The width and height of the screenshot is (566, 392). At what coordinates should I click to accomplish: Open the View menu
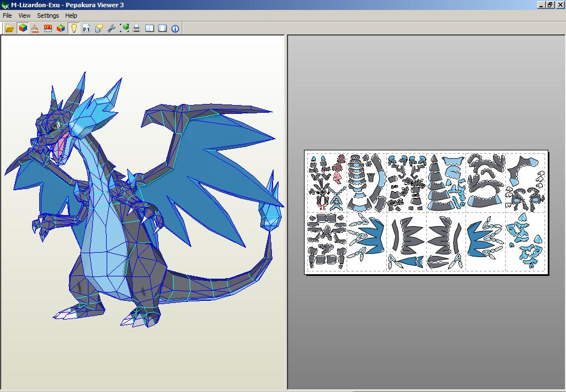pyautogui.click(x=24, y=15)
